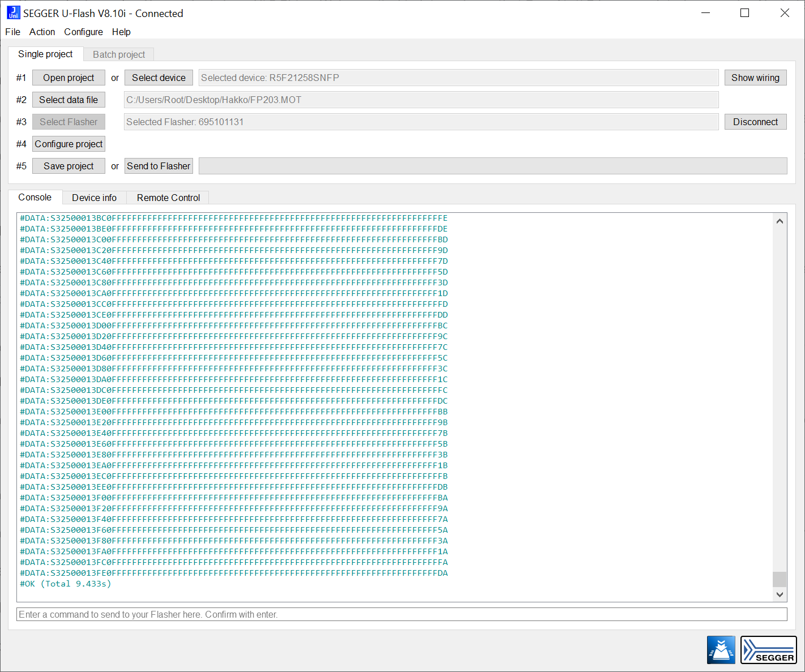The image size is (805, 672).
Task: Click the Send to Flasher button
Action: 159,166
